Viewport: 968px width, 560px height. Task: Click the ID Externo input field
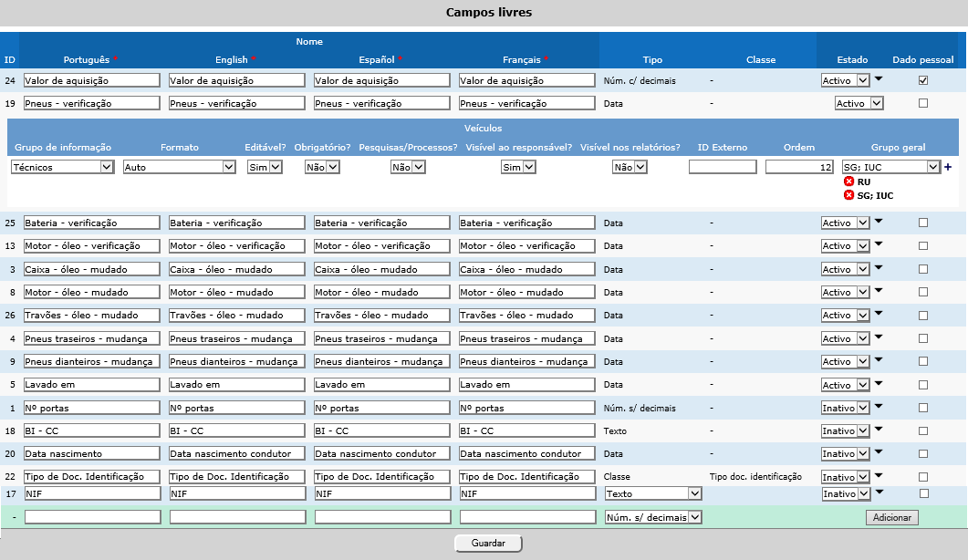pos(723,167)
